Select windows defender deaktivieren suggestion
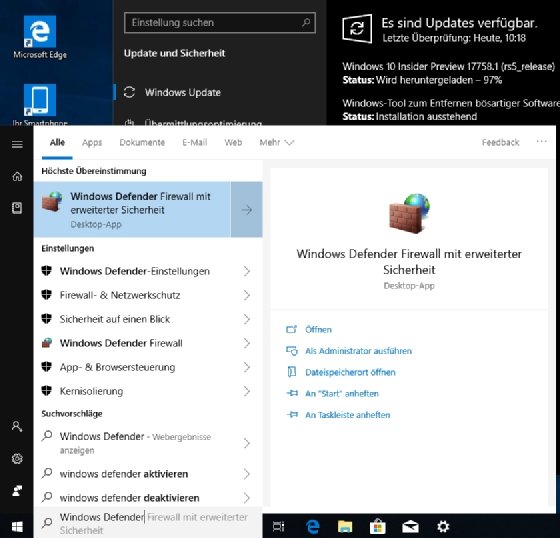 click(x=148, y=498)
